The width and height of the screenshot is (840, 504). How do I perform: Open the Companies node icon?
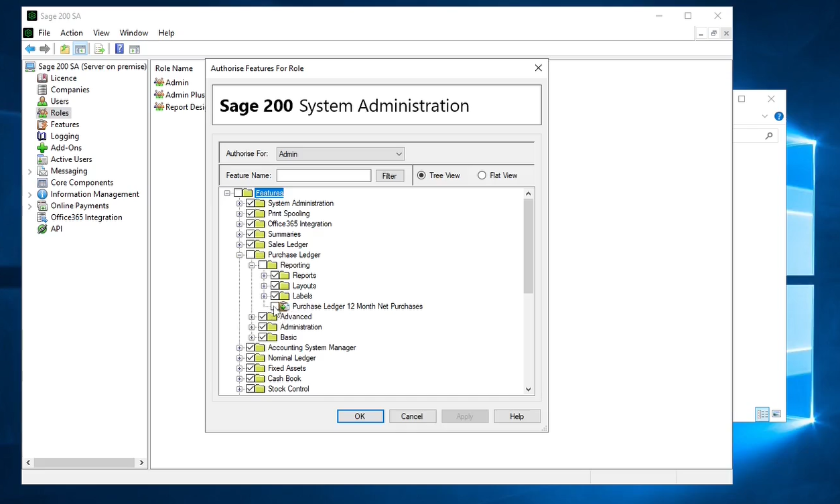[x=43, y=90]
